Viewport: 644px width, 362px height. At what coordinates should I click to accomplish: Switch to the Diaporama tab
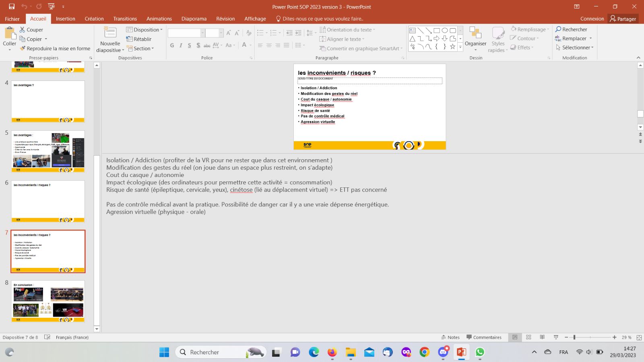tap(194, 19)
